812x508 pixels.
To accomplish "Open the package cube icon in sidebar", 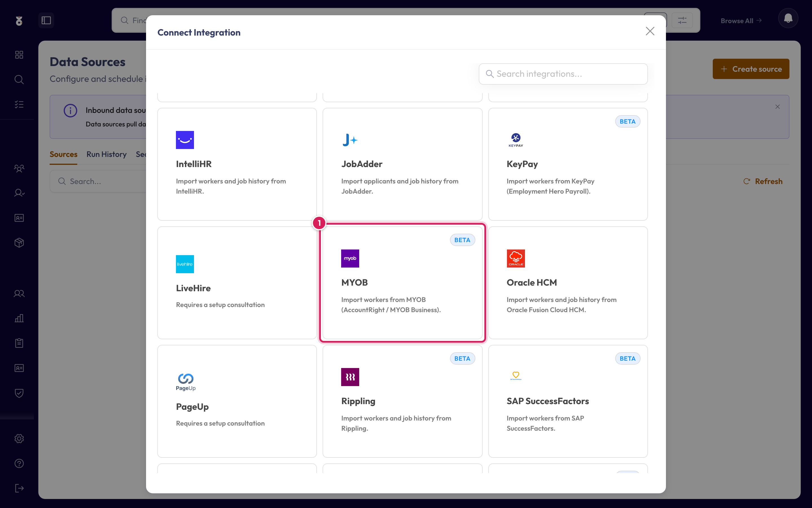I will point(19,243).
